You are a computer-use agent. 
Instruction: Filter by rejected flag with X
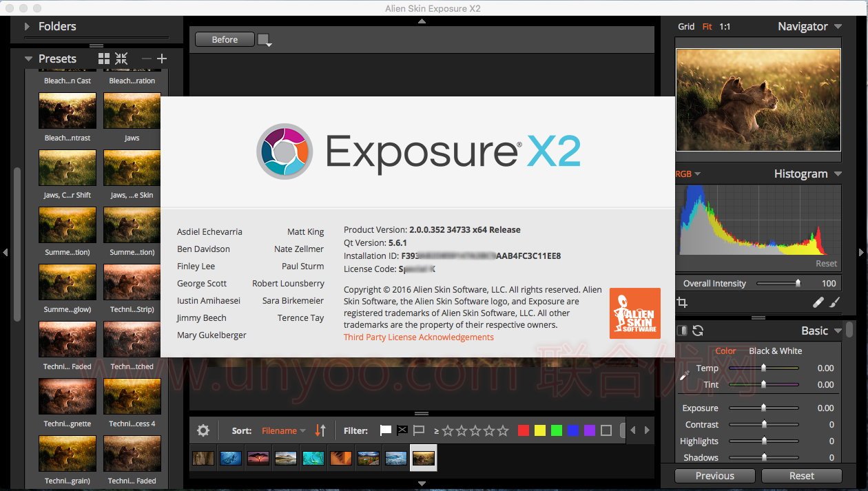[402, 430]
